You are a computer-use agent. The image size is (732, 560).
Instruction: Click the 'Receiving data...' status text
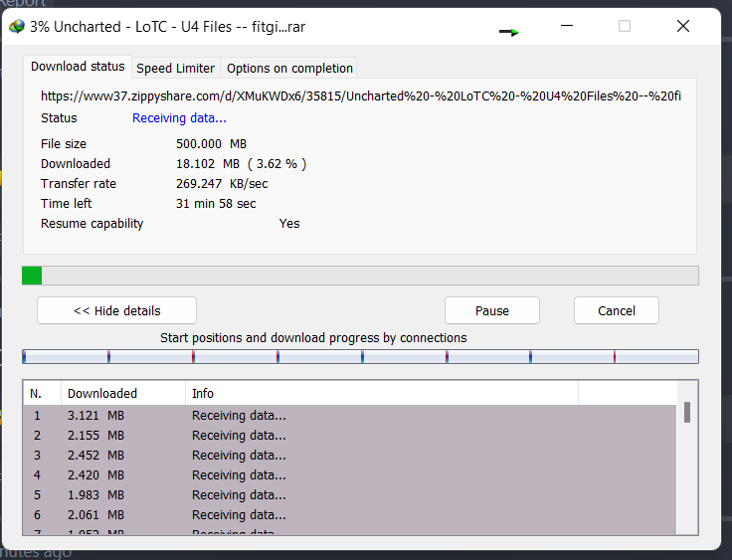[x=179, y=118]
